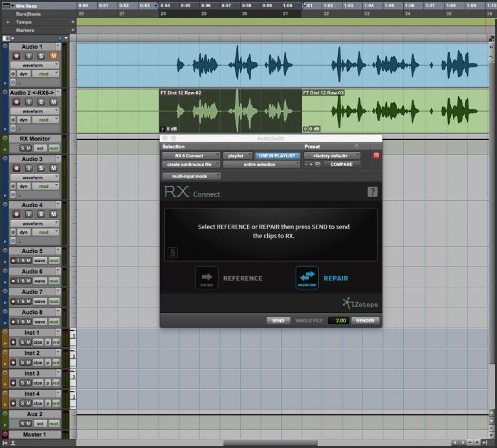497x448 pixels.
Task: Click the REPAIR round trip icon
Action: pyautogui.click(x=307, y=278)
